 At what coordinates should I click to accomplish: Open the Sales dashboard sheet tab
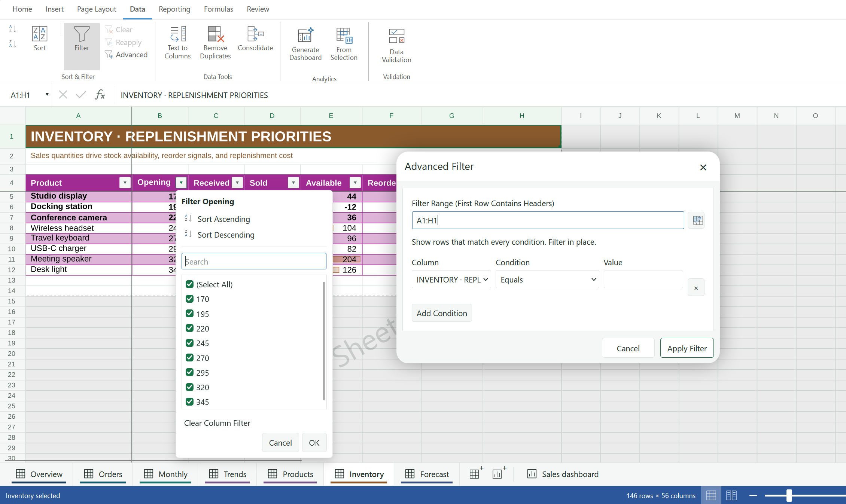tap(563, 474)
